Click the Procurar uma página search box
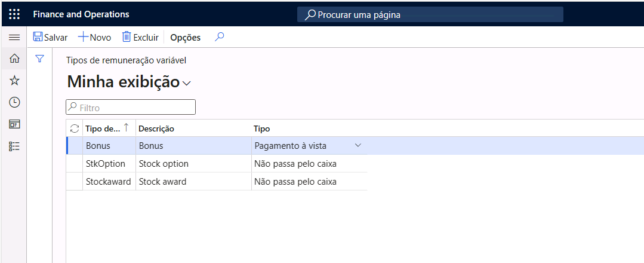Screen dimensions: 644x263 (430, 15)
